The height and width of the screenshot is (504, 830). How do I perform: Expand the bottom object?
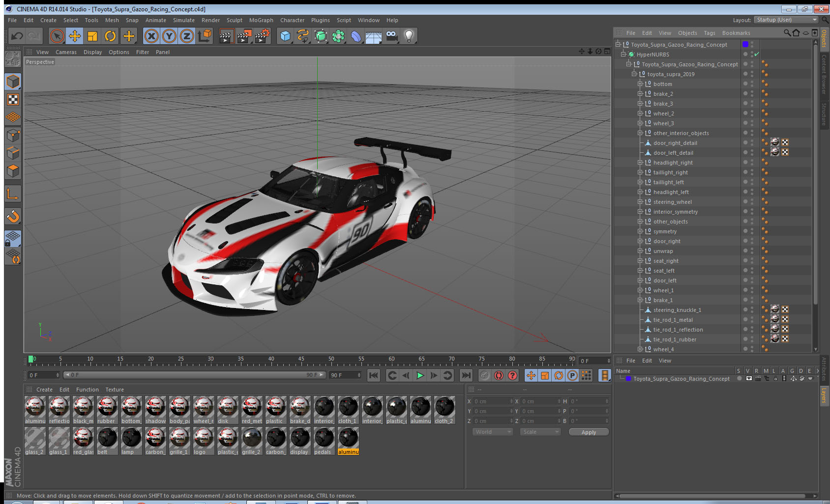point(640,84)
